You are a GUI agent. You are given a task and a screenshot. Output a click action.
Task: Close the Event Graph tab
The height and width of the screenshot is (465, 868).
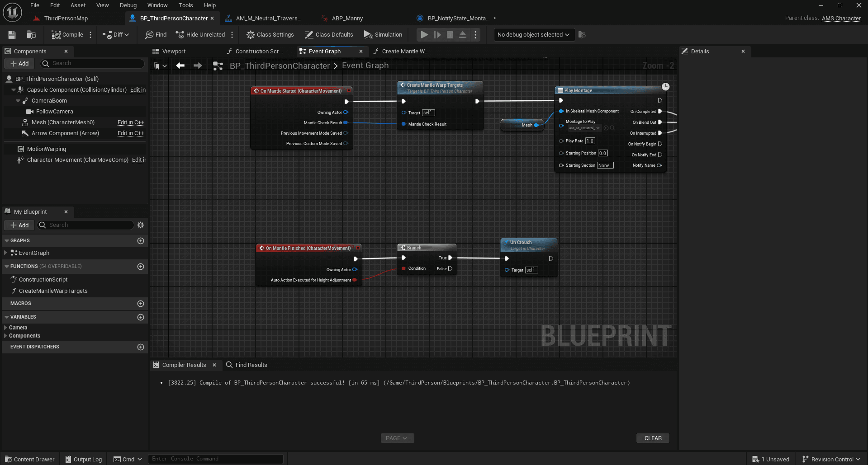click(360, 52)
